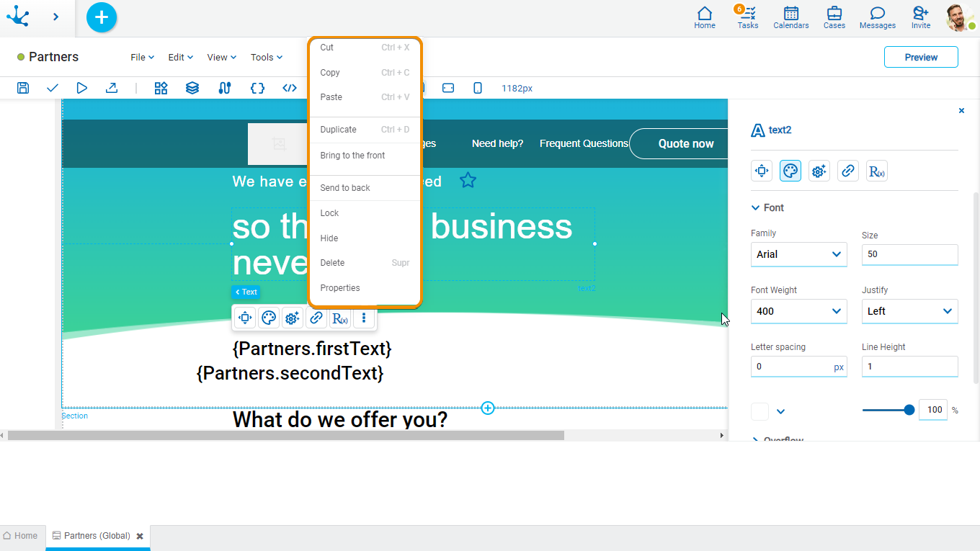Open Cases in the top navigation

(x=834, y=18)
